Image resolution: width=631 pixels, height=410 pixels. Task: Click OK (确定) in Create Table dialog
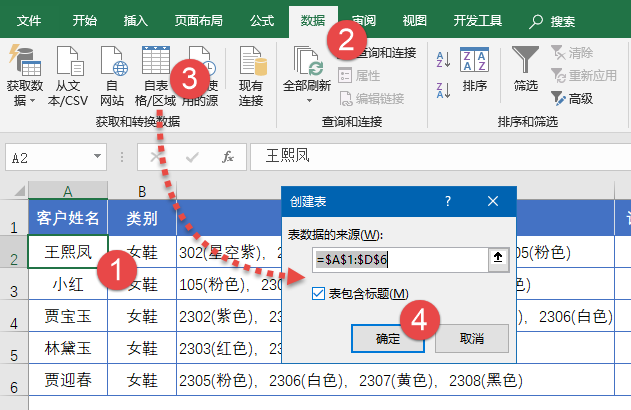[x=388, y=338]
